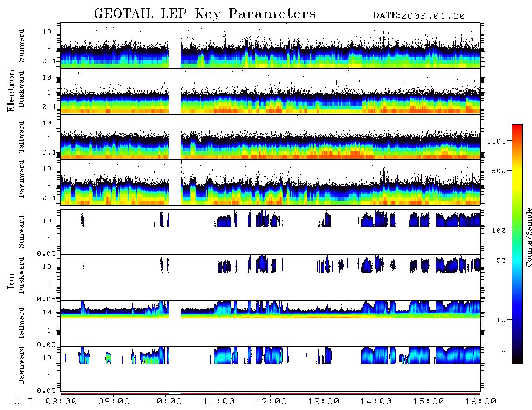Click the "12:00" time tick label
532x410 pixels.
tap(271, 402)
